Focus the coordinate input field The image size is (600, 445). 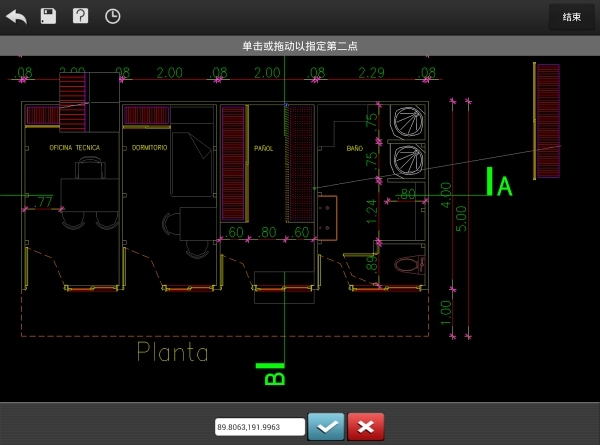pos(259,427)
